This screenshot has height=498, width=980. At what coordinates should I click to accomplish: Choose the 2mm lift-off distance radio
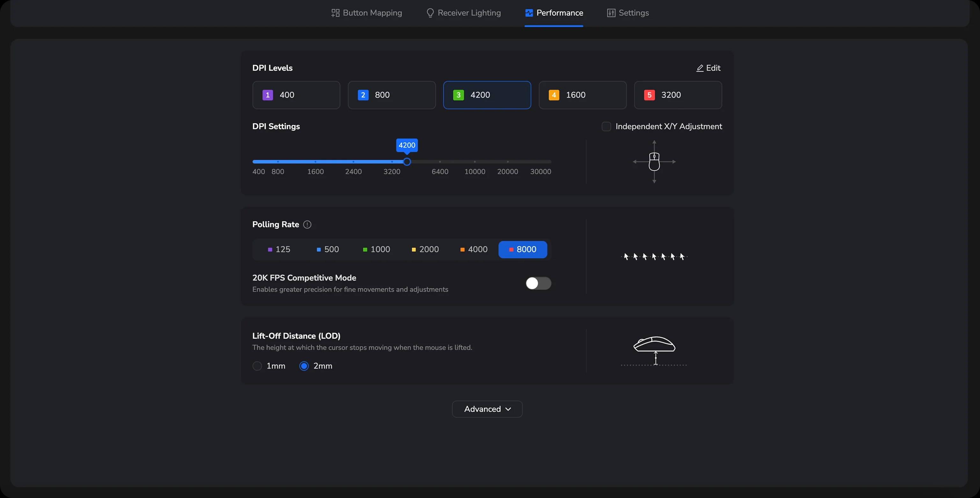click(x=304, y=366)
